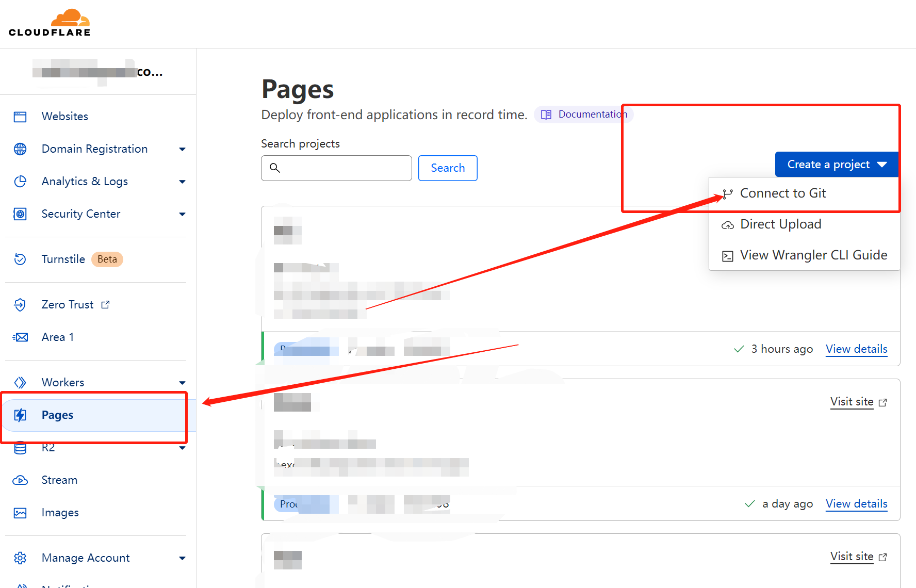Visit site of the second project
Screen dimensions: 916x588
[x=852, y=402]
